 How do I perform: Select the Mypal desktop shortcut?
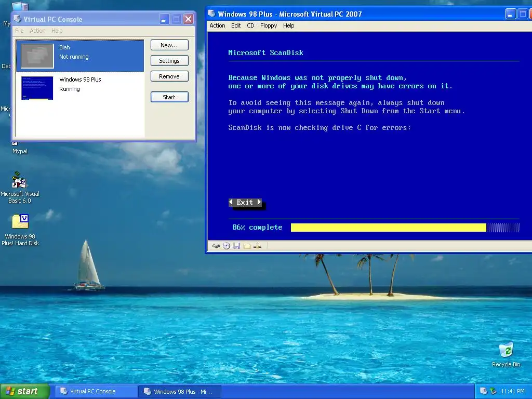coord(20,149)
